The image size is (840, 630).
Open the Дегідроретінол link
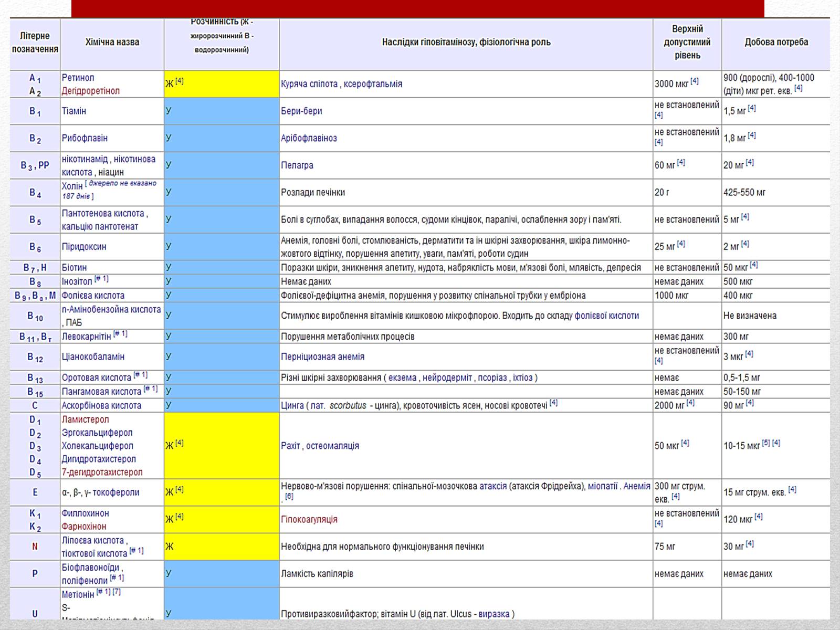tap(91, 91)
